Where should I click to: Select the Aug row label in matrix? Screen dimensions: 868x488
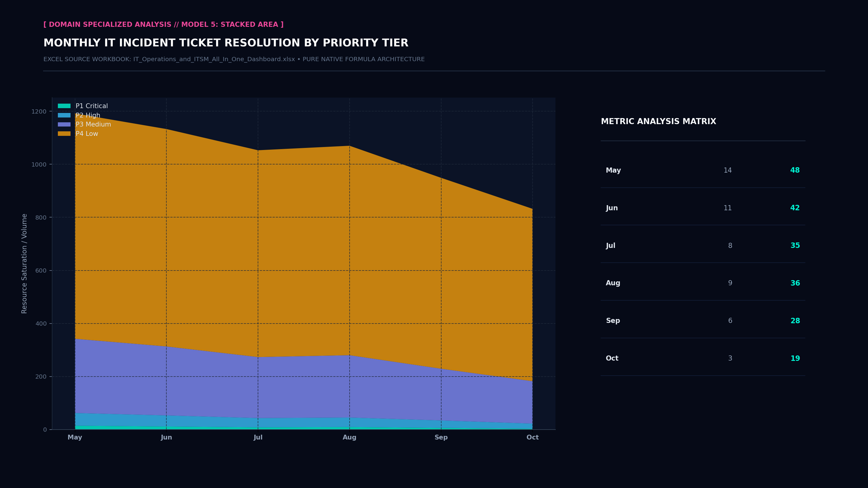pos(613,283)
